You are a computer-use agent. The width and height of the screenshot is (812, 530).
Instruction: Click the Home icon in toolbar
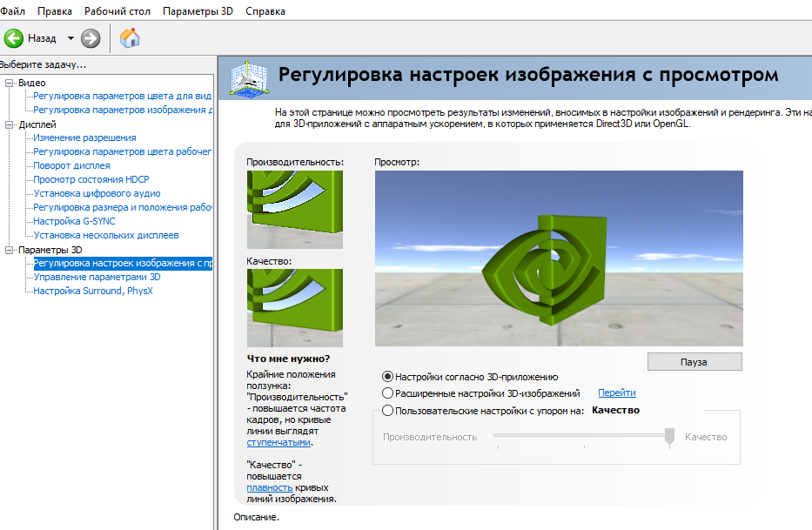[x=130, y=38]
